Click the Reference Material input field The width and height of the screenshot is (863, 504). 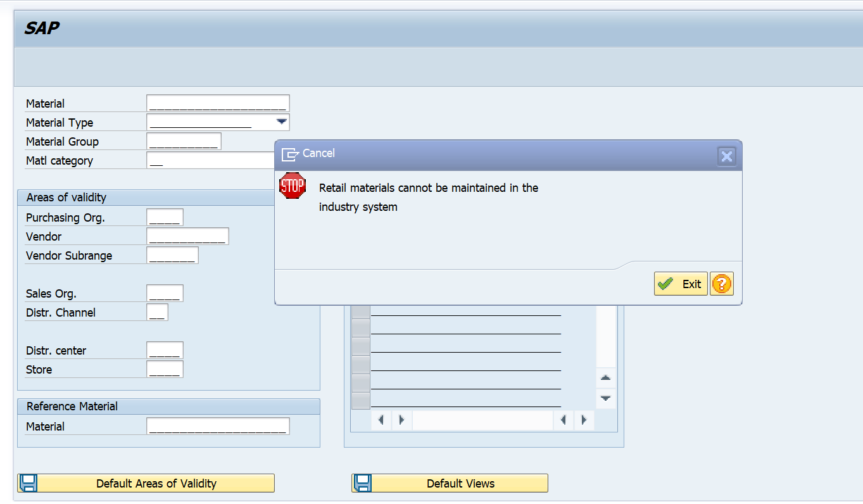[217, 425]
